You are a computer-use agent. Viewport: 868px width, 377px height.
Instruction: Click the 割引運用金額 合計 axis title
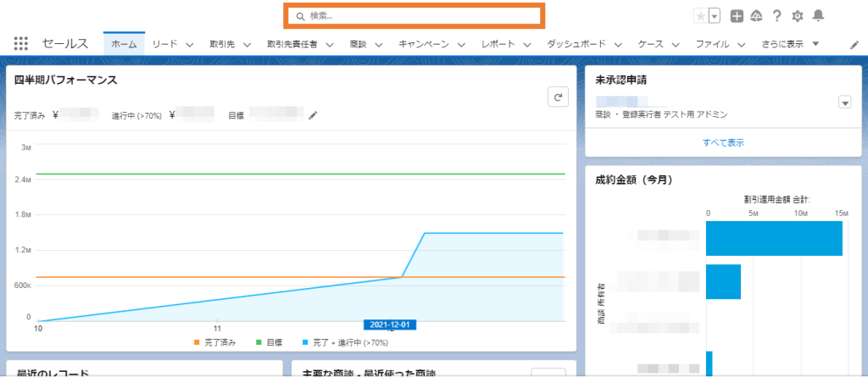click(777, 199)
